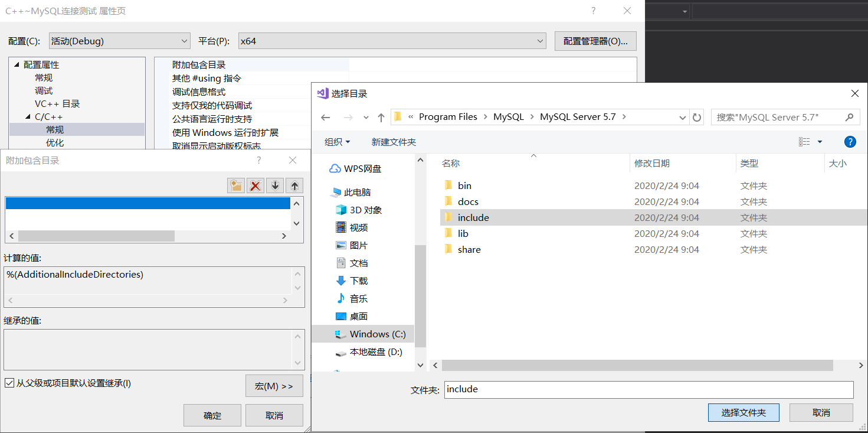Screen dimensions: 868x433
Task: Click help question mark in 附加包含目录 dialog
Action: tap(258, 160)
